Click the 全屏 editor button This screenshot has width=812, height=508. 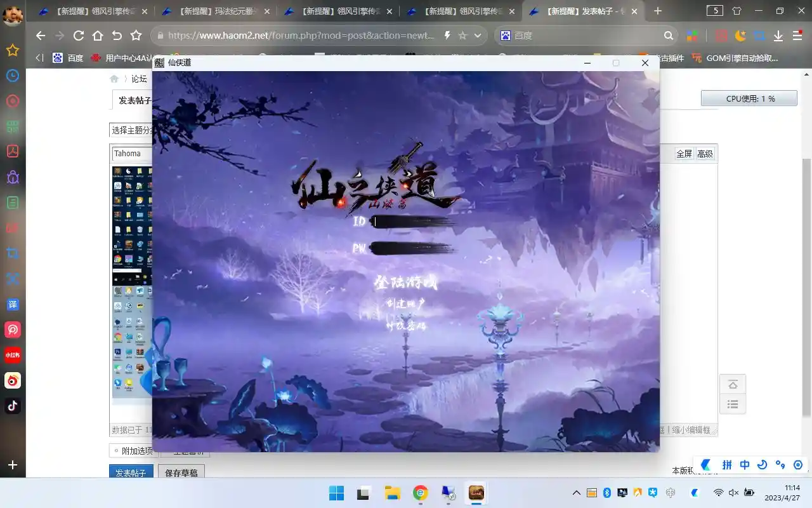[x=684, y=154]
